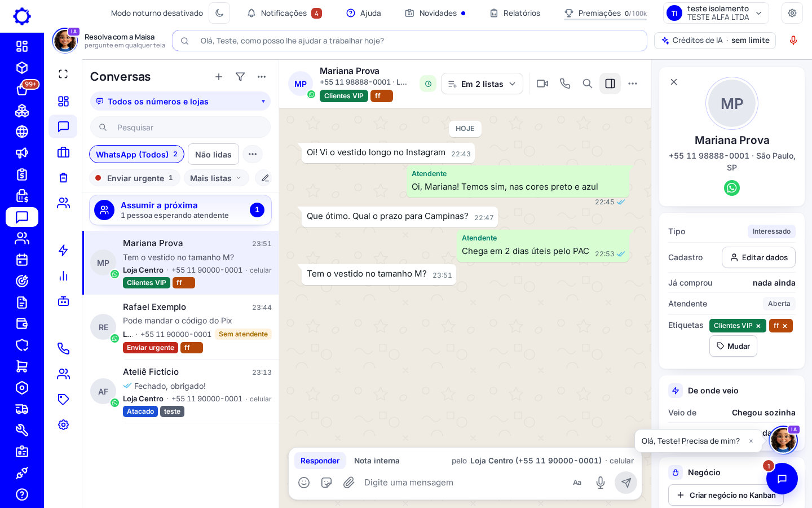Close the contact details panel
The image size is (812, 508).
[674, 82]
